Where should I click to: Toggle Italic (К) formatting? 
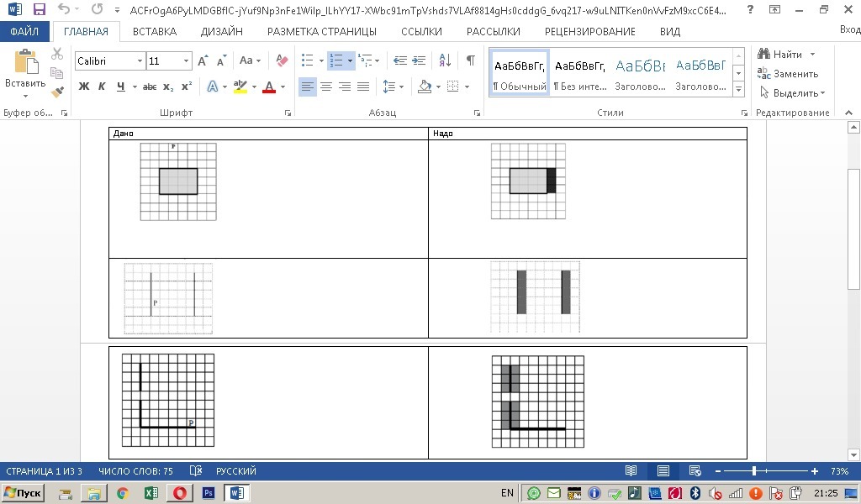tap(102, 87)
